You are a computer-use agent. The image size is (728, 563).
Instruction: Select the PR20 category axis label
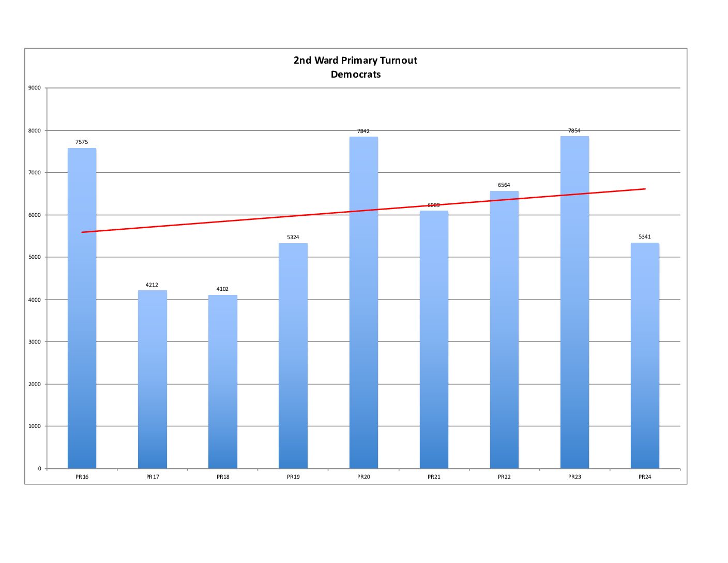tap(363, 477)
